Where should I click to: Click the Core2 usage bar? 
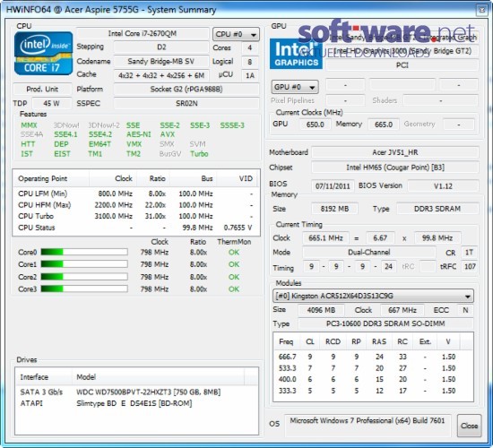coord(84,277)
